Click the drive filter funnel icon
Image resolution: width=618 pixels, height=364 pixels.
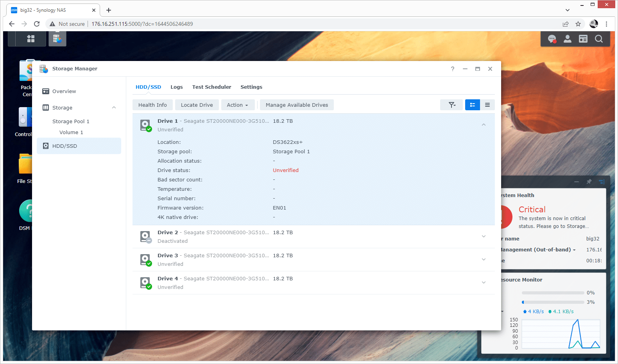(x=451, y=105)
